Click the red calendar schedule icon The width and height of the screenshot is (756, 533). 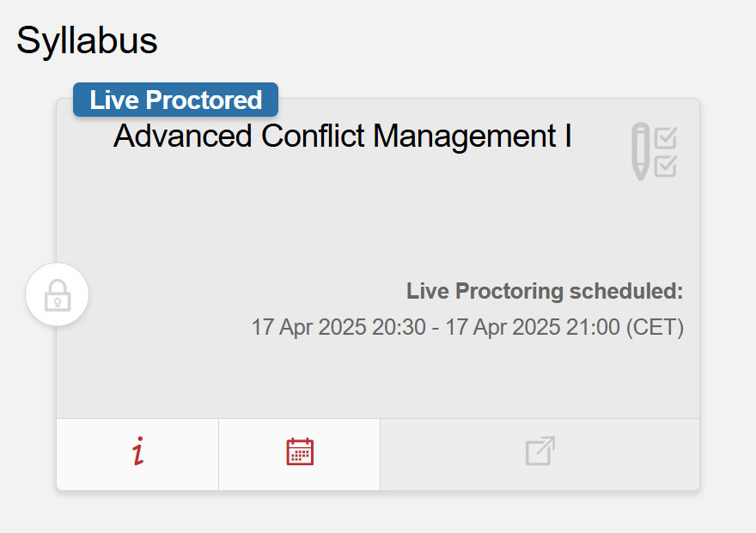tap(300, 452)
